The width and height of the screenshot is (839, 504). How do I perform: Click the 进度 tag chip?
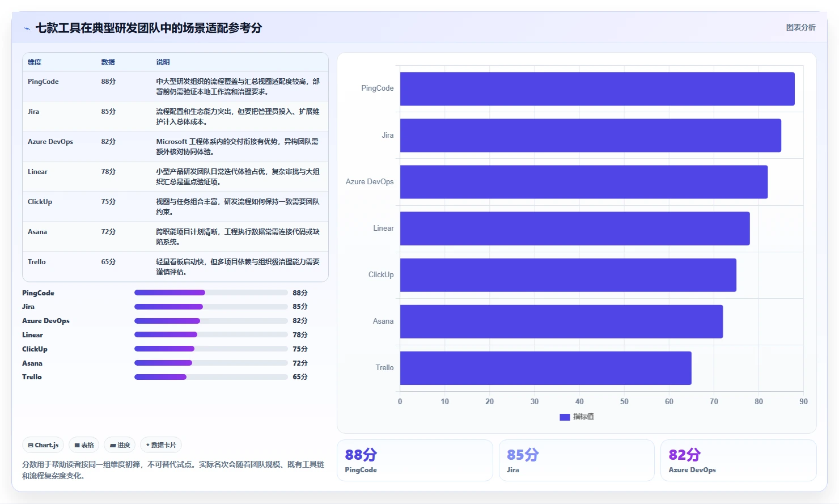pos(120,445)
